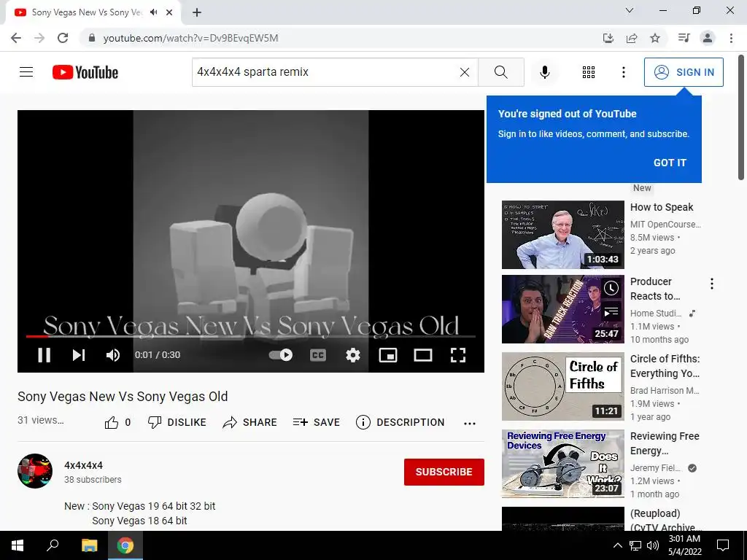Open the media control toolbar button
Screen dimensions: 747x560
(x=684, y=38)
